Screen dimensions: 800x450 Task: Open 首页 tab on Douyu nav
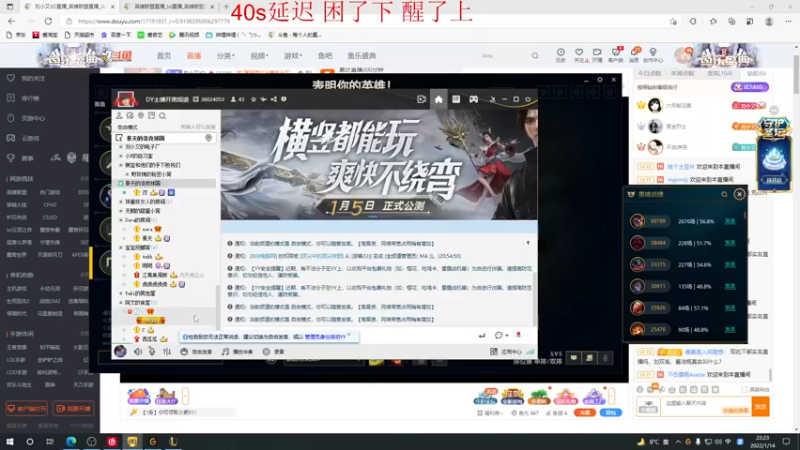point(164,56)
